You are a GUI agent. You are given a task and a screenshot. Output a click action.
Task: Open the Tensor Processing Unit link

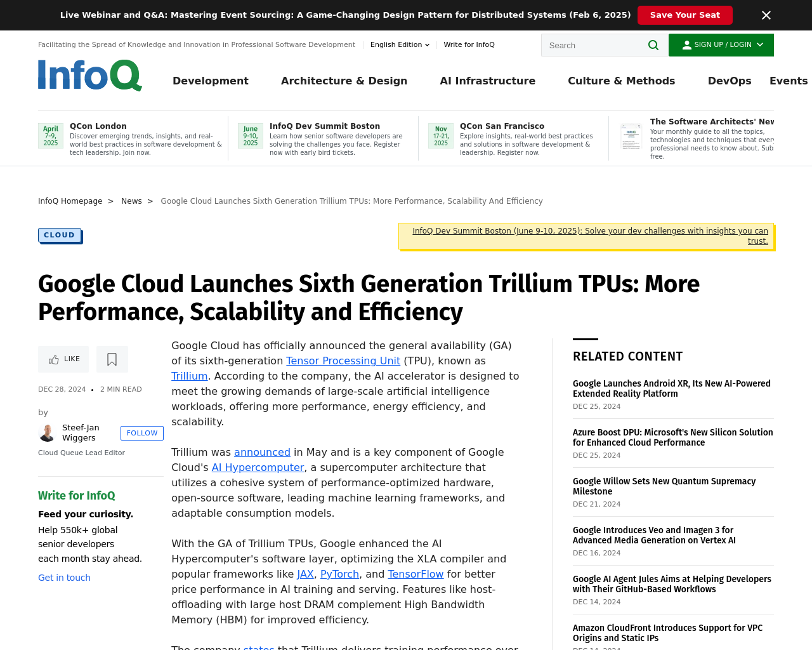click(343, 361)
